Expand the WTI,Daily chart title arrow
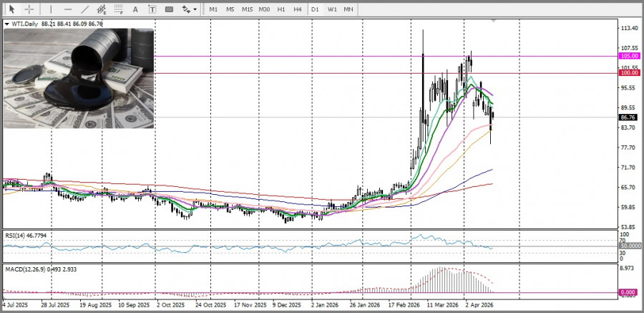The width and height of the screenshot is (644, 313). 7,24
